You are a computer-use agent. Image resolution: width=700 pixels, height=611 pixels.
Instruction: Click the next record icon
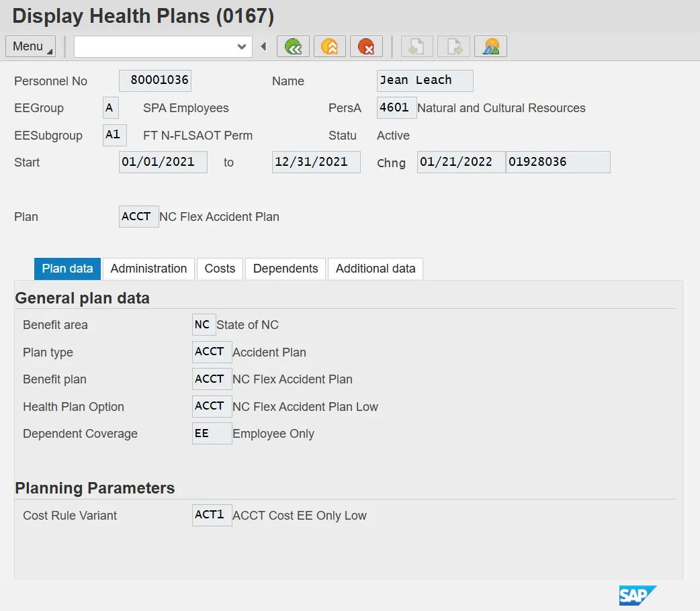coord(453,46)
